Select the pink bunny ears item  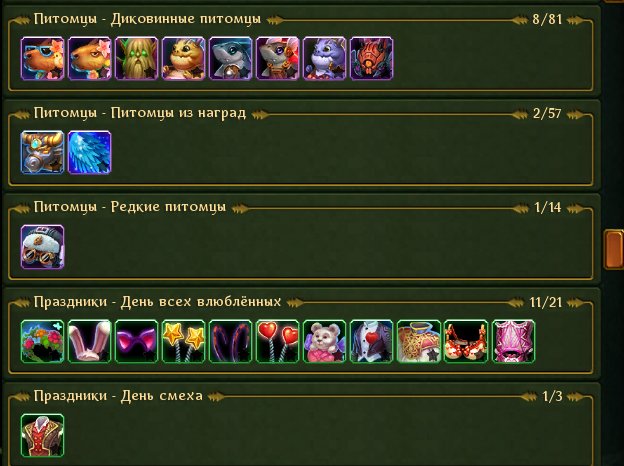[90, 341]
